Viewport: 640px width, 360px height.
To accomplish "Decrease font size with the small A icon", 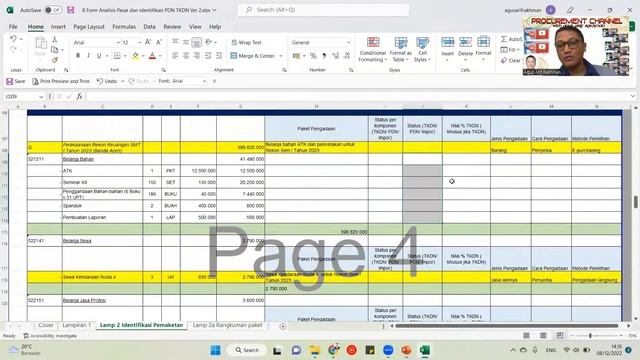I will [159, 42].
